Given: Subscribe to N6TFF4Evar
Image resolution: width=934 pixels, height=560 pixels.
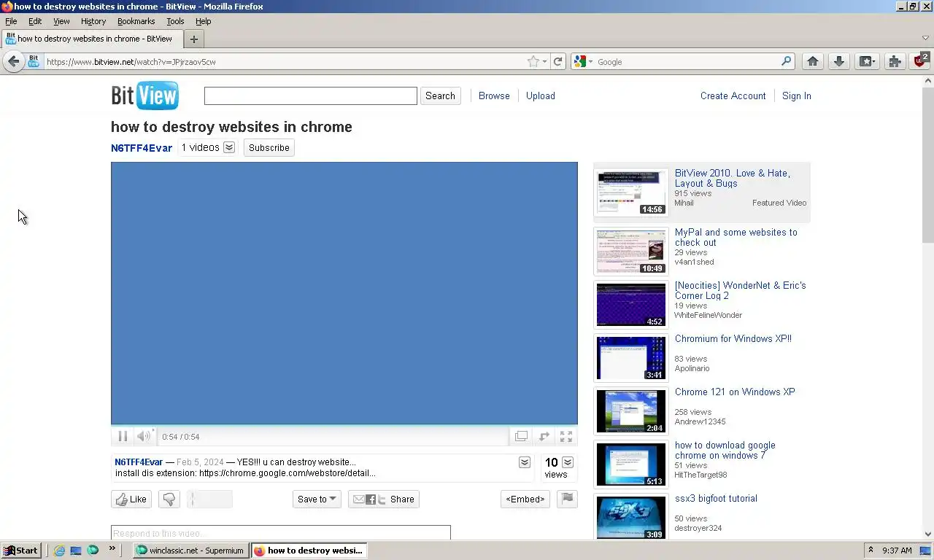Looking at the screenshot, I should tap(269, 147).
